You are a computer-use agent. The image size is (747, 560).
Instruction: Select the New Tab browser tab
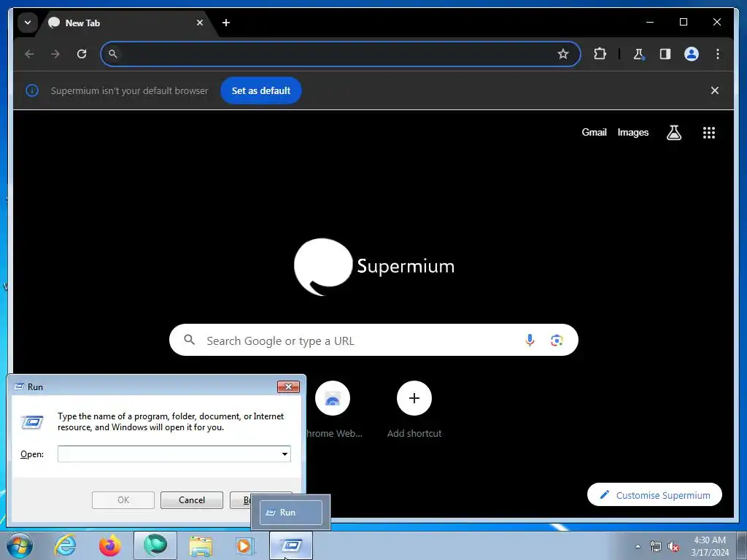tap(126, 23)
